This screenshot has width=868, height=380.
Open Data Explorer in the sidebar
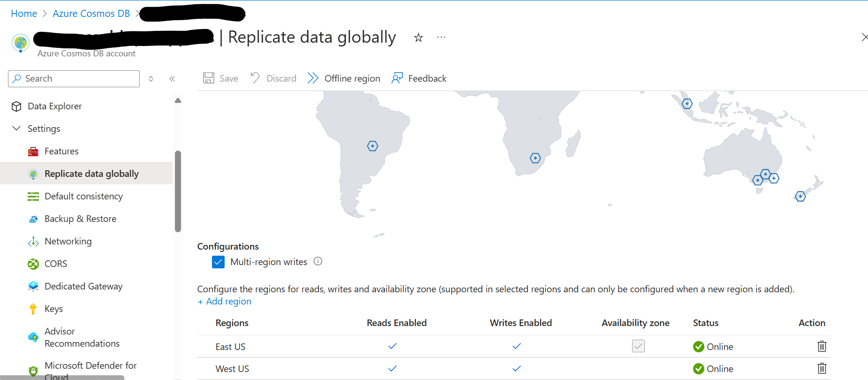click(x=54, y=106)
